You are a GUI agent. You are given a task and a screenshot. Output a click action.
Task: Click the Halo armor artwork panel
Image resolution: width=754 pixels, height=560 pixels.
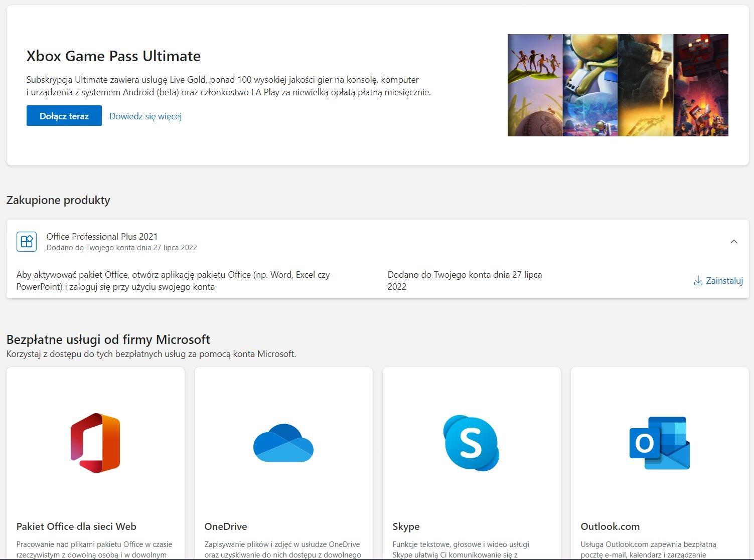click(x=646, y=85)
